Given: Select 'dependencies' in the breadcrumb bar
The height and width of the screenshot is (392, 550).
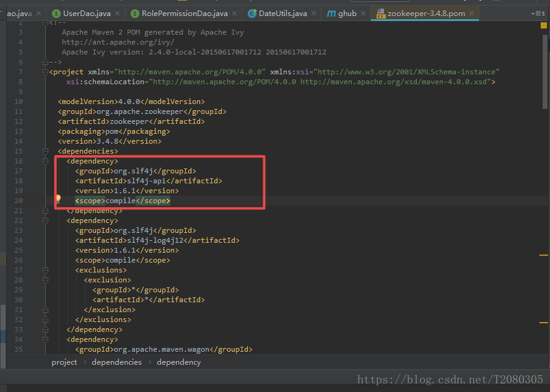Looking at the screenshot, I should pyautogui.click(x=116, y=362).
